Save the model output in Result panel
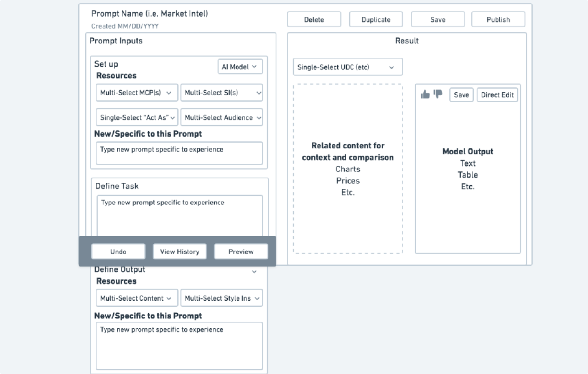The image size is (588, 374). pos(461,95)
